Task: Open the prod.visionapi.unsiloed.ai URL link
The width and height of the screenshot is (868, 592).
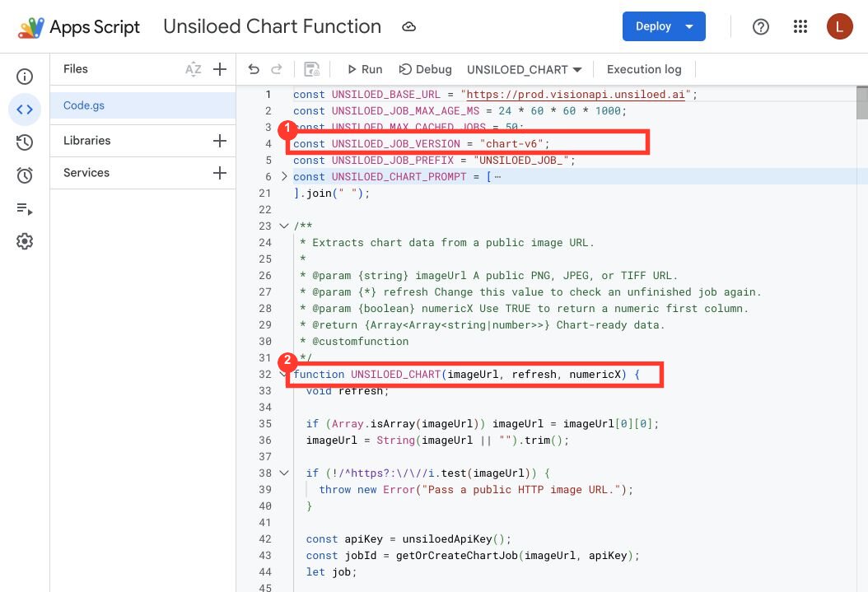Action: 576,94
